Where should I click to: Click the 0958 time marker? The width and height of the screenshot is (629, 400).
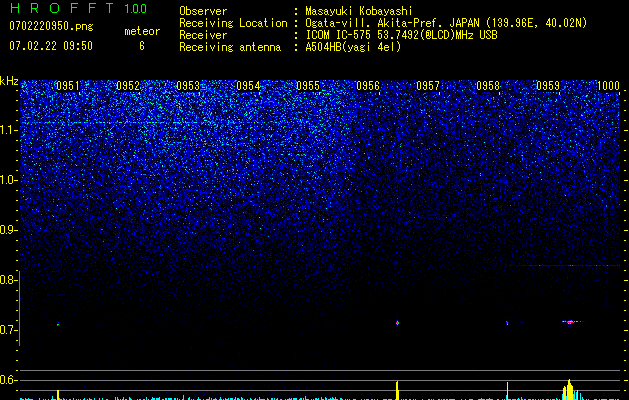pyautogui.click(x=488, y=86)
